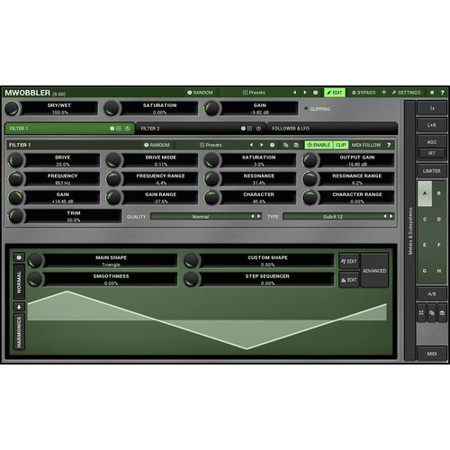450x450 pixels.
Task: Open the Step Sequencer Edit button
Action: pyautogui.click(x=349, y=280)
